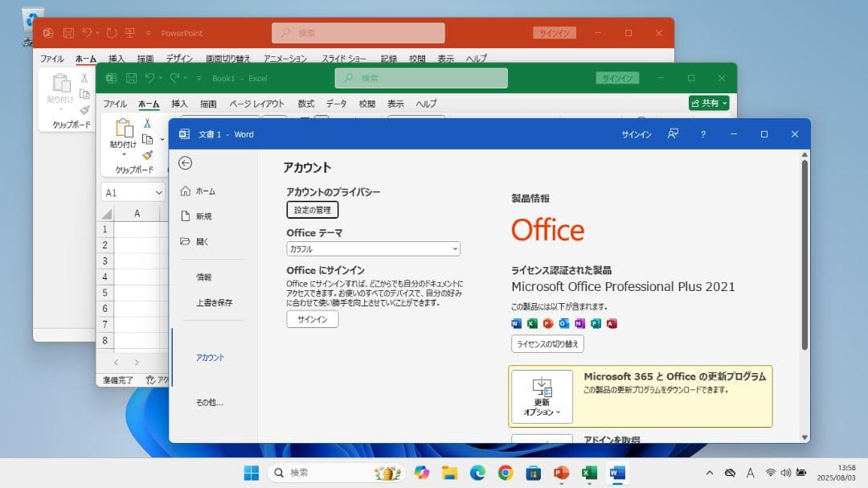Click サインイン in Excel title bar
Viewport: 868px width, 488px height.
tap(618, 78)
